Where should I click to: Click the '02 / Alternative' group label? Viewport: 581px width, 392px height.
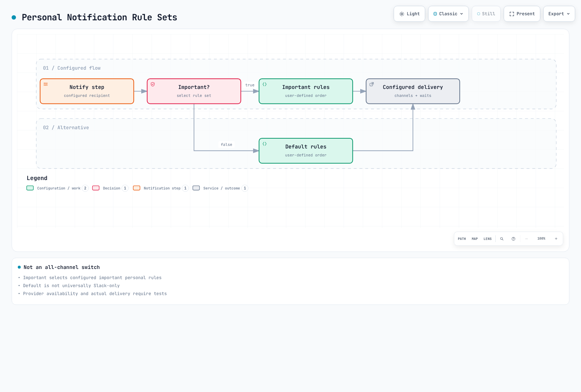66,128
